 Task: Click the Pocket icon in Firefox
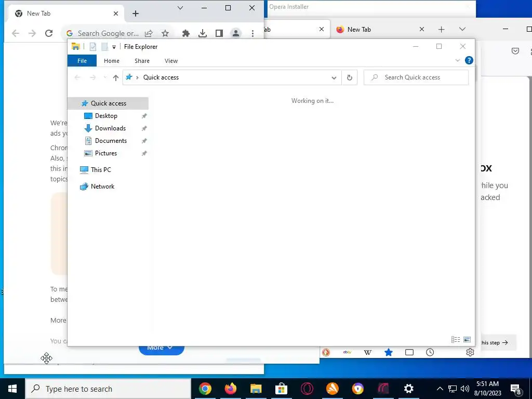515,51
